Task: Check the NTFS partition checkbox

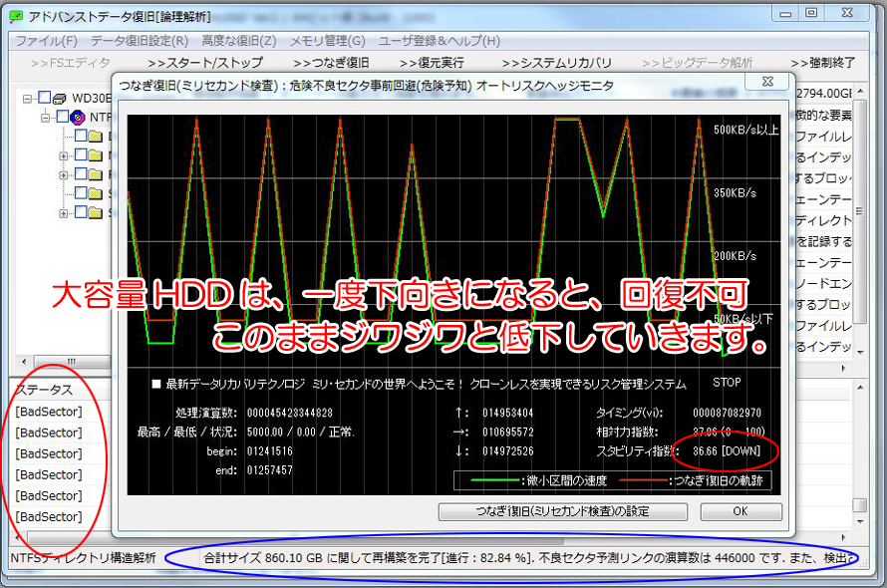Action: tap(62, 117)
